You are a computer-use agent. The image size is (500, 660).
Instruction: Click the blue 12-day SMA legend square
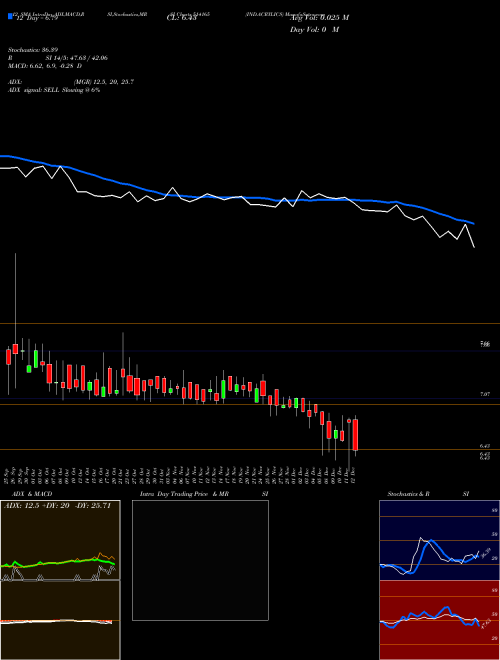coord(10,16)
